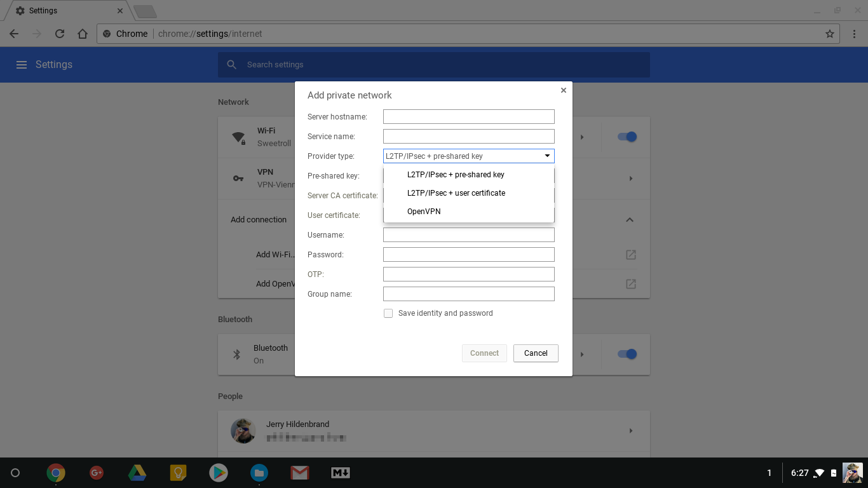The height and width of the screenshot is (488, 868).
Task: Launch Chrome from the shelf
Action: pos(56,473)
